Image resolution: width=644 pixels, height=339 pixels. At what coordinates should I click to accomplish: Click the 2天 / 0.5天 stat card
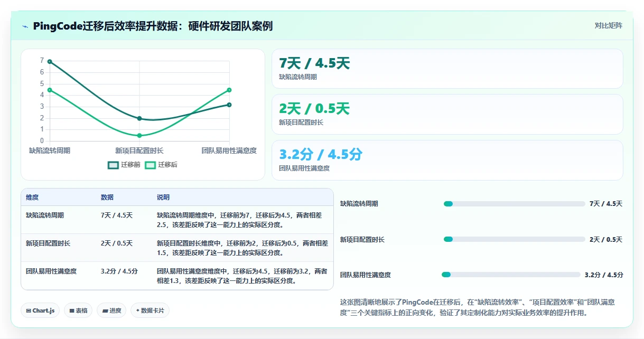[447, 114]
